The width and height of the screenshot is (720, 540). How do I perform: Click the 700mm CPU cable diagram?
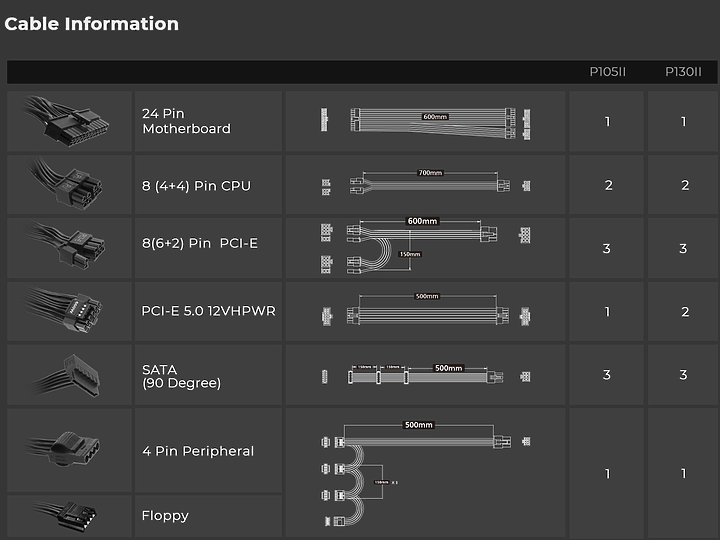(426, 183)
